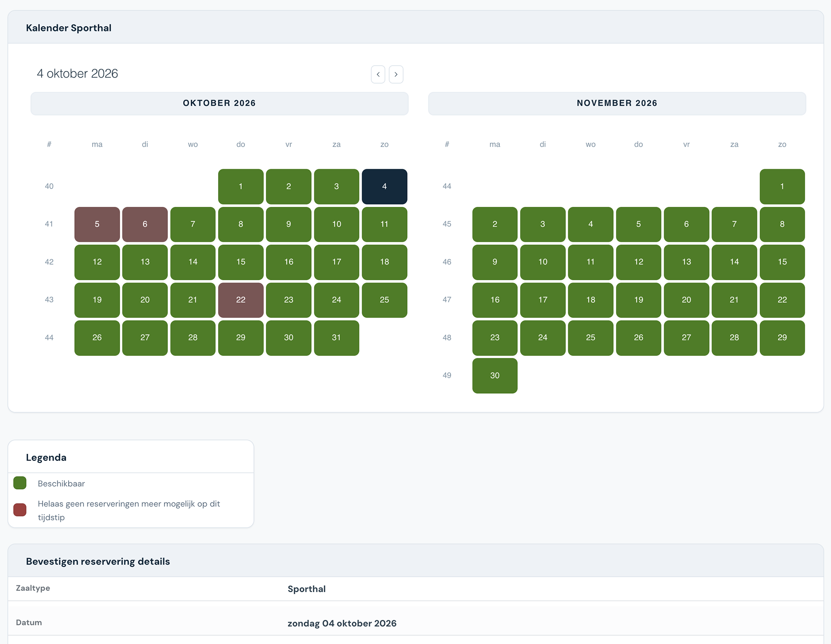The width and height of the screenshot is (831, 644).
Task: Click week number 49 in November
Action: 447,375
